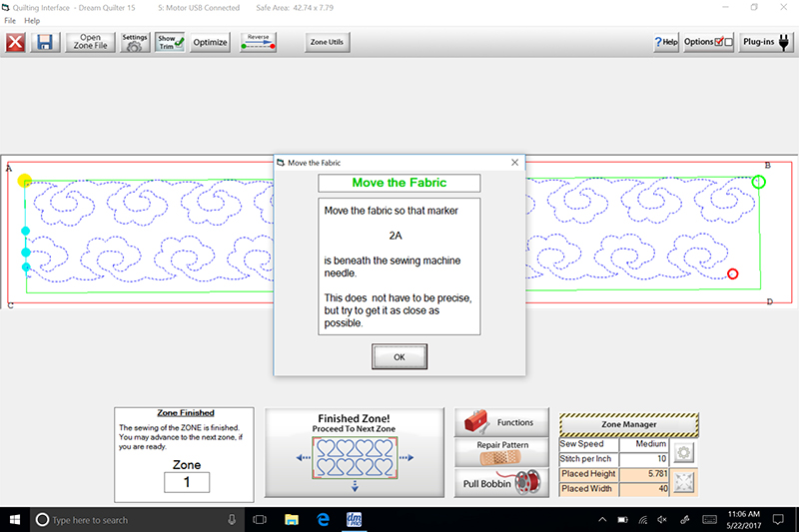Image resolution: width=799 pixels, height=532 pixels.
Task: Toggle the Options checkbox button
Action: [x=709, y=43]
